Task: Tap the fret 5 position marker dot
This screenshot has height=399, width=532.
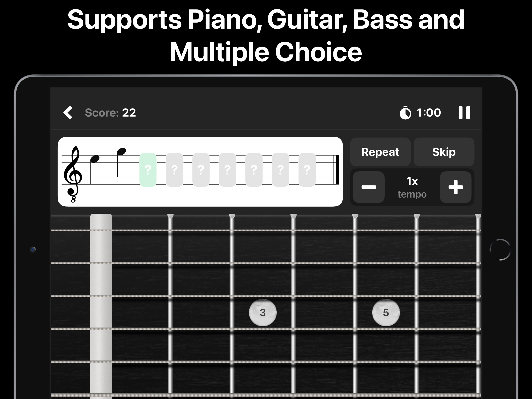Action: coord(386,312)
